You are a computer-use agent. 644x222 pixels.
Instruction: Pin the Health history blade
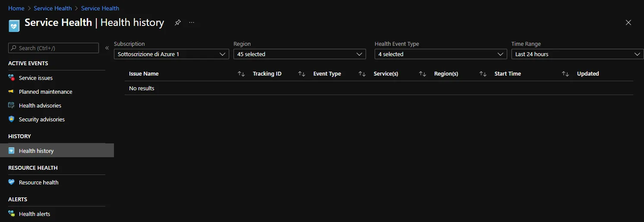177,22
